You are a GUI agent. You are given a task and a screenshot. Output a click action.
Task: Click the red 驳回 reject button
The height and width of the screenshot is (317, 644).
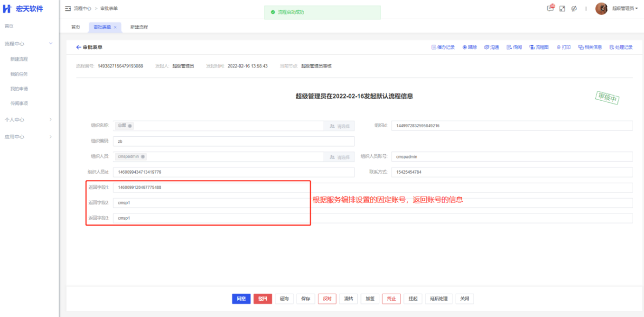[262, 299]
